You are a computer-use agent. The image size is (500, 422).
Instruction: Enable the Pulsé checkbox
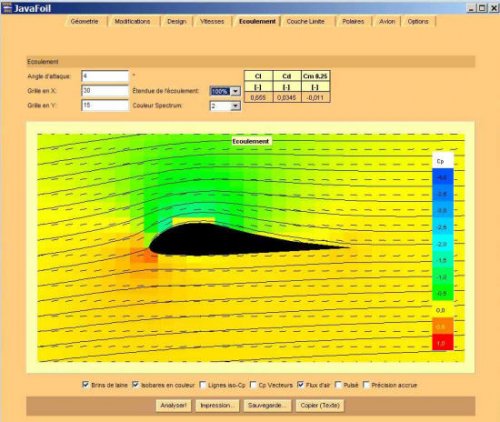[x=338, y=385]
